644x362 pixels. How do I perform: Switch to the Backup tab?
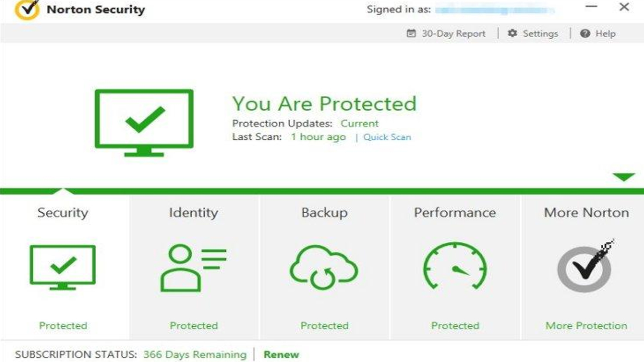(x=325, y=213)
